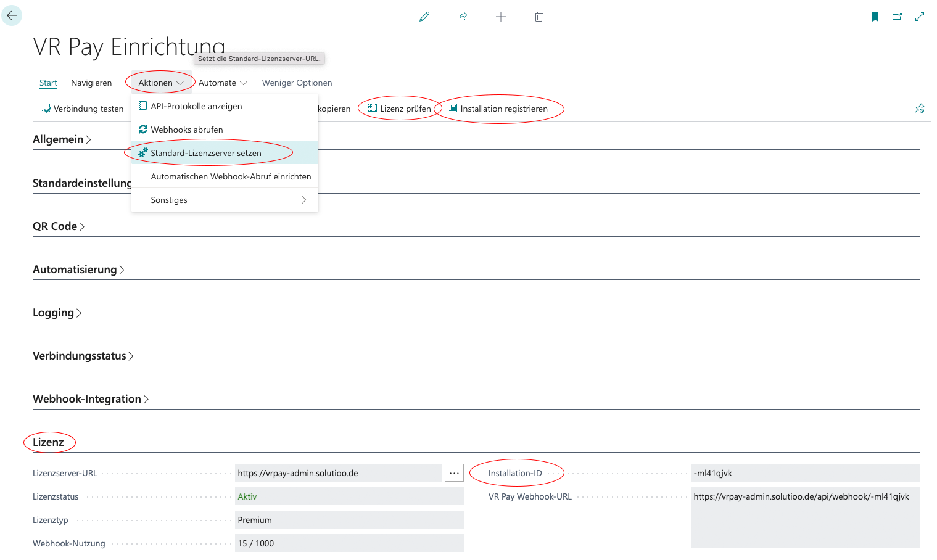This screenshot has width=937, height=560.
Task: Click the share icon in header
Action: coord(462,17)
